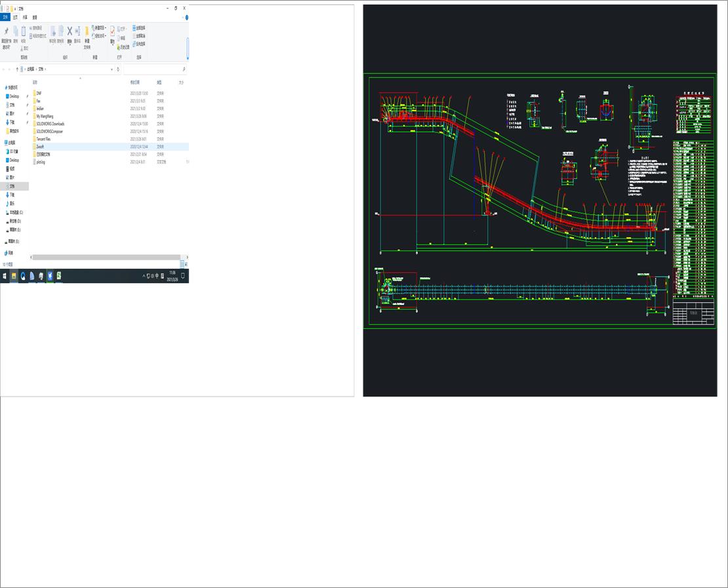Sort by the Type column header
This screenshot has width=728, height=588.
point(159,83)
